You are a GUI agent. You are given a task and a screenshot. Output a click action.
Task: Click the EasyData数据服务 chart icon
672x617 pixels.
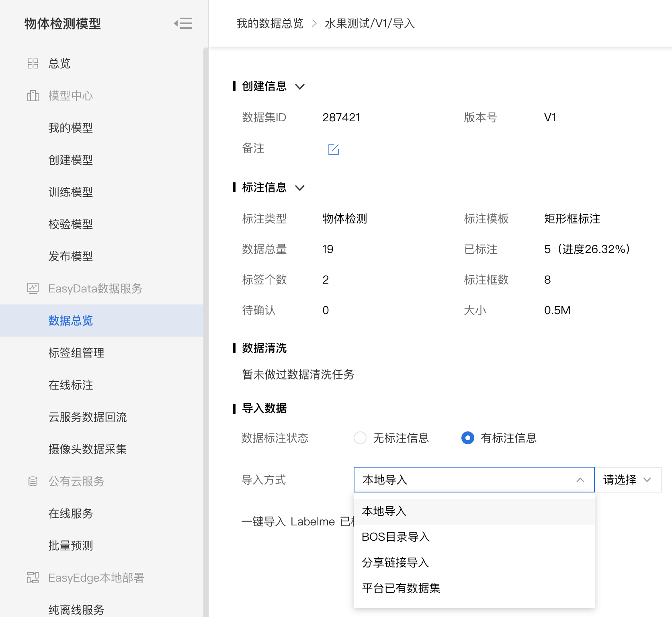(33, 288)
